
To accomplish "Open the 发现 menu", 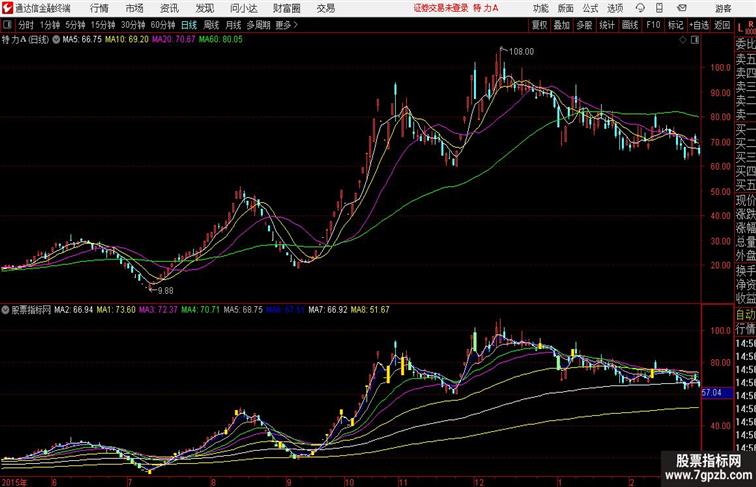I will point(204,8).
